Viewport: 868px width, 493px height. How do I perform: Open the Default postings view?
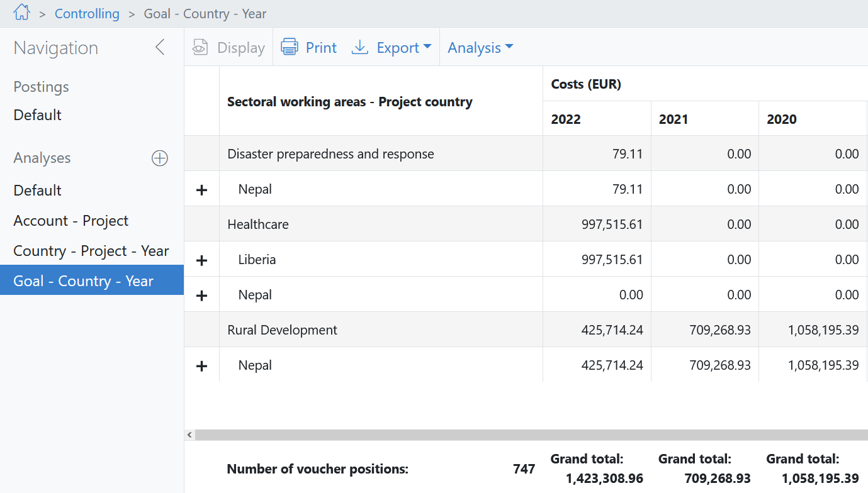(38, 115)
